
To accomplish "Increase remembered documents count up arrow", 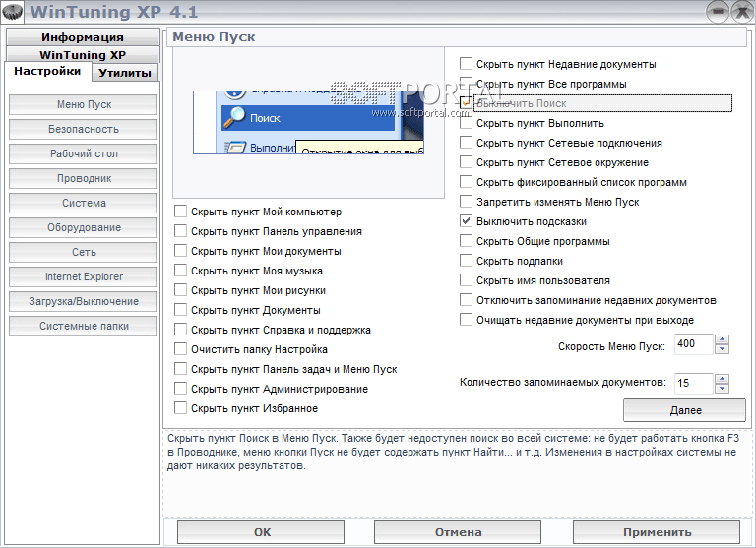I will pos(722,379).
